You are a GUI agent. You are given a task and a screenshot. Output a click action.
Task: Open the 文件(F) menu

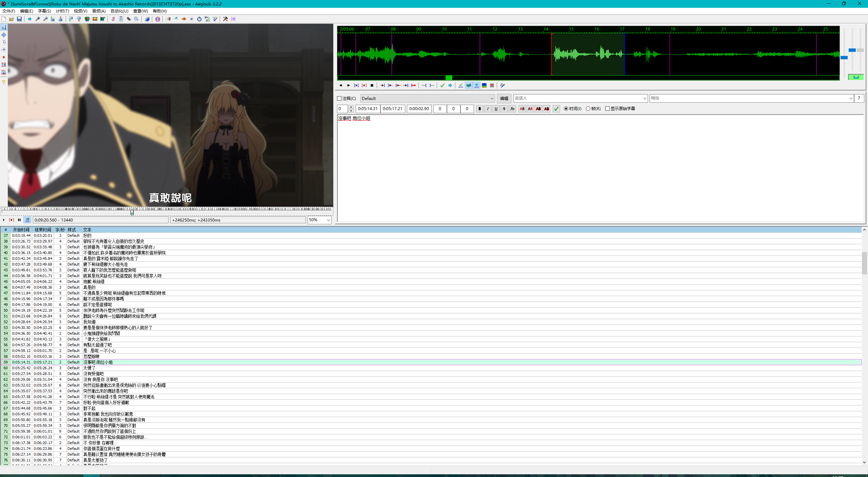(9, 11)
